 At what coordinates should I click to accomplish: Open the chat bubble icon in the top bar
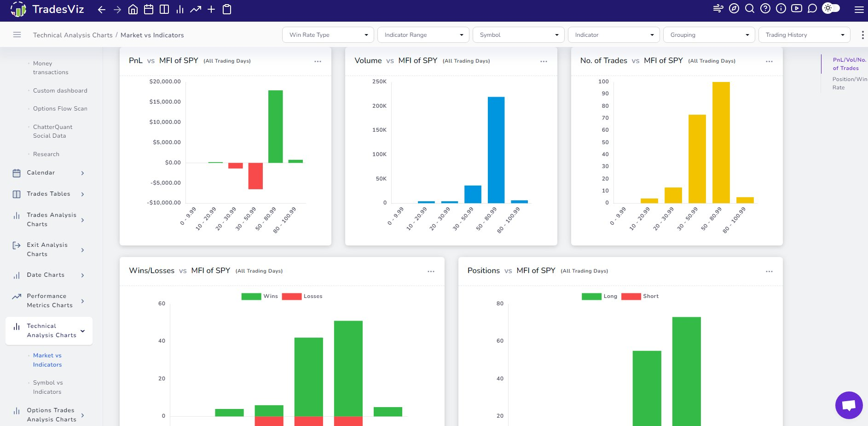pyautogui.click(x=812, y=8)
